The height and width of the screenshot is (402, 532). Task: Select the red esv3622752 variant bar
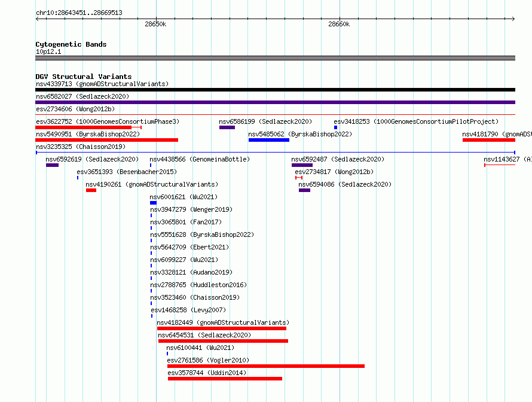(x=84, y=127)
